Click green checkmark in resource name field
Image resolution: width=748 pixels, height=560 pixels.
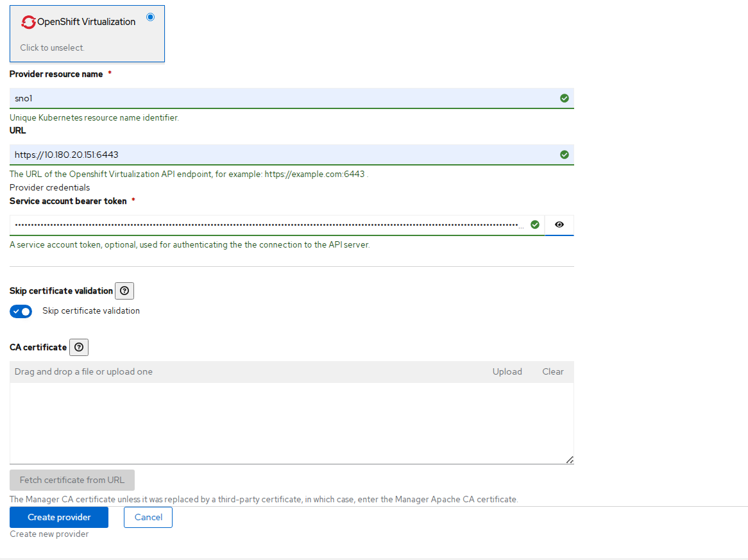tap(565, 98)
